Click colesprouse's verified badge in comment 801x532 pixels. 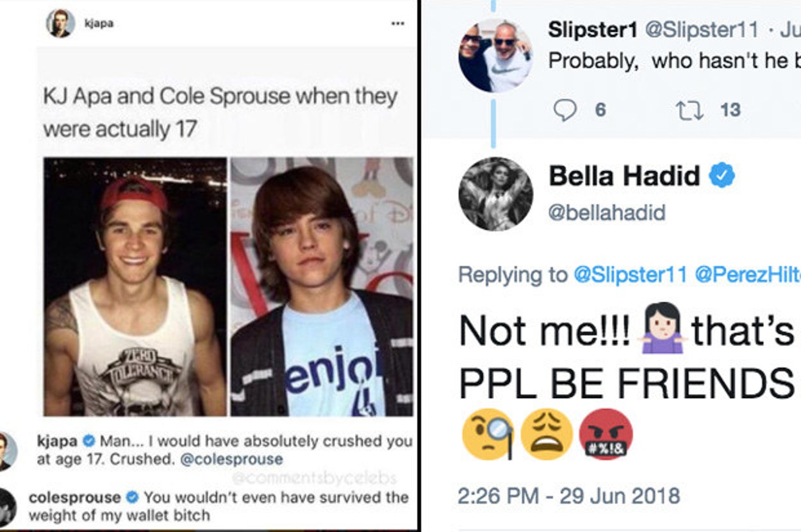(x=133, y=497)
